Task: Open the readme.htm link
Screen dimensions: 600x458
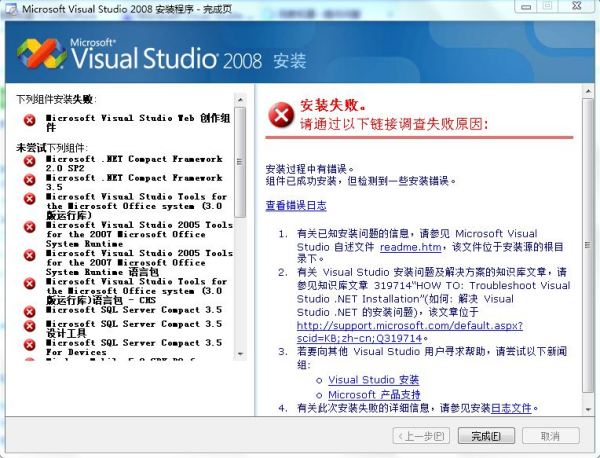Action: pyautogui.click(x=411, y=247)
